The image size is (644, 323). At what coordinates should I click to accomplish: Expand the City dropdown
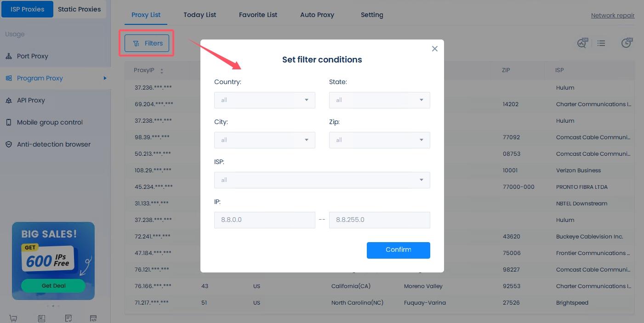coord(265,140)
